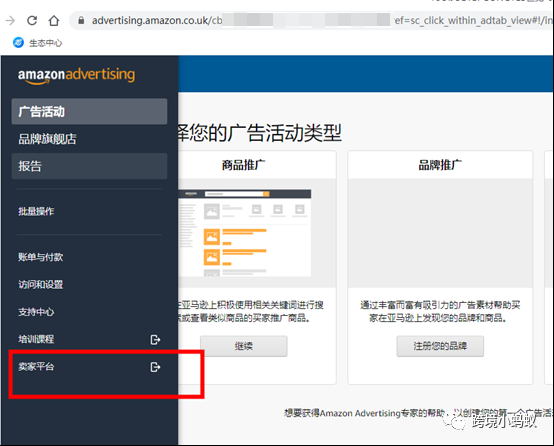Click the browser forward arrow
The height and width of the screenshot is (446, 554).
pyautogui.click(x=10, y=20)
